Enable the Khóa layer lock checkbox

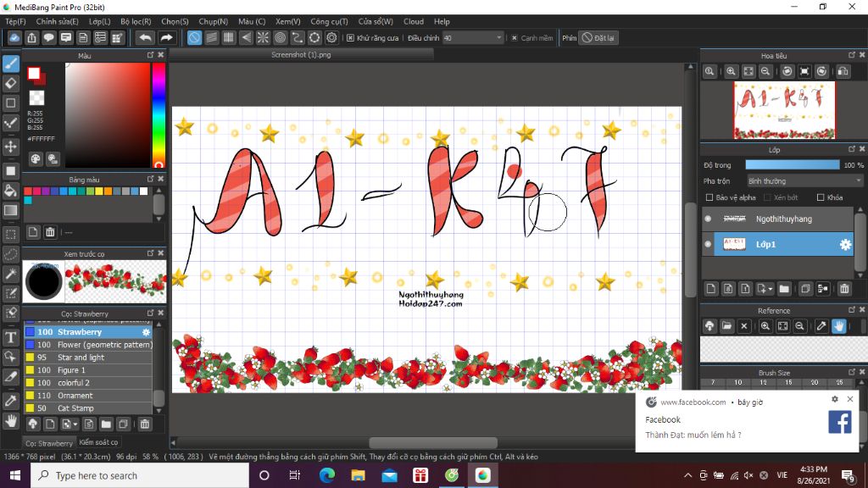(821, 197)
